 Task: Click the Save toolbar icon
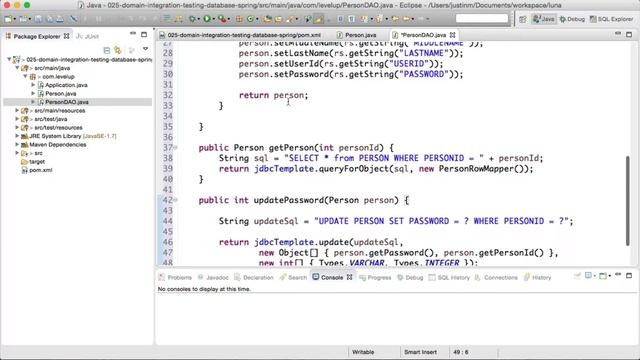click(38, 19)
